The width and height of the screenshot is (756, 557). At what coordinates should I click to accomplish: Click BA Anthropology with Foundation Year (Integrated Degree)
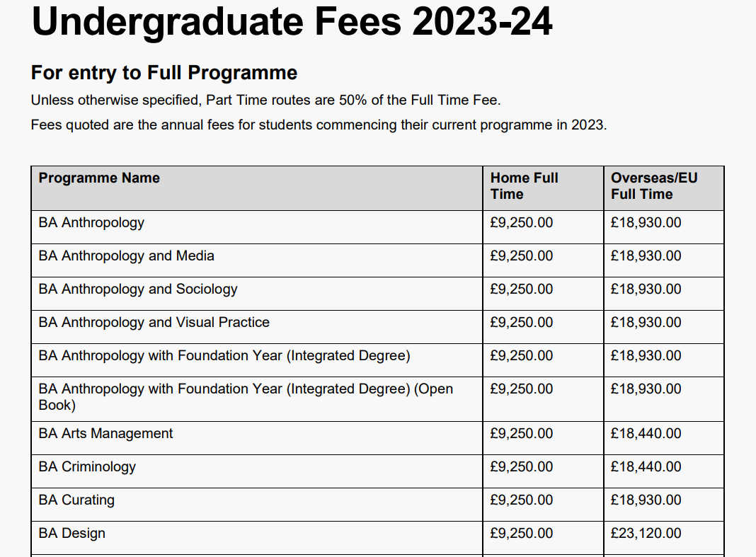257,360
